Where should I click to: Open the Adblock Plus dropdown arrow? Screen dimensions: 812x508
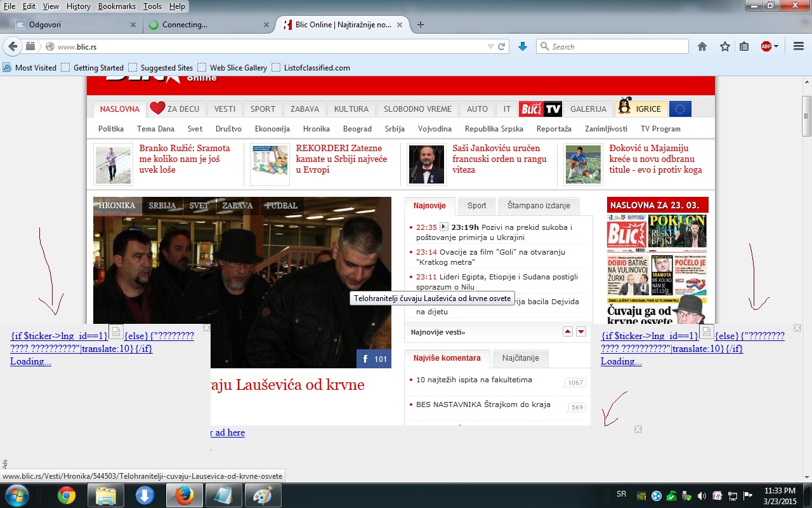pyautogui.click(x=776, y=46)
